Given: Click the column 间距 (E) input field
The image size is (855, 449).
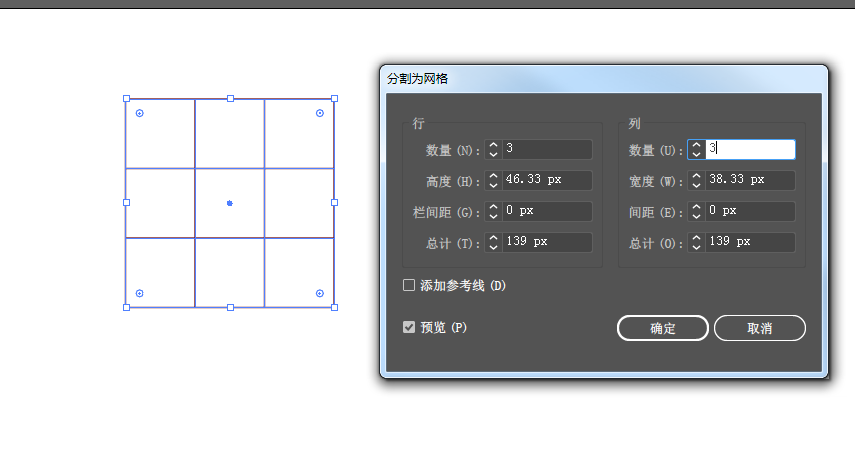Looking at the screenshot, I should point(750,211).
